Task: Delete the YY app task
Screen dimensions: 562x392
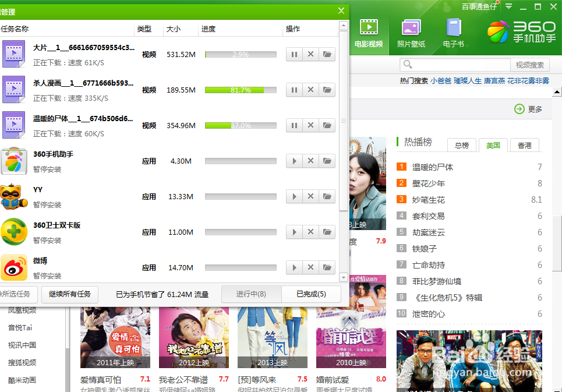Action: 311,196
